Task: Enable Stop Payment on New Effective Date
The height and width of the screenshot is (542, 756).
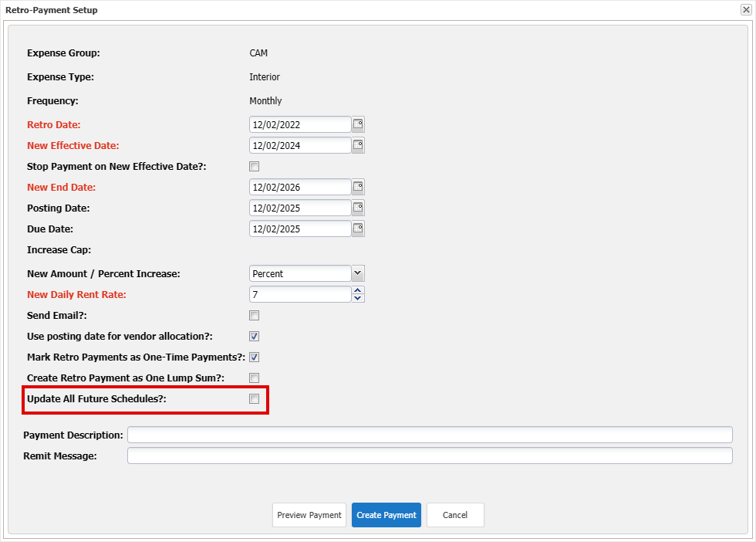Action: tap(255, 166)
